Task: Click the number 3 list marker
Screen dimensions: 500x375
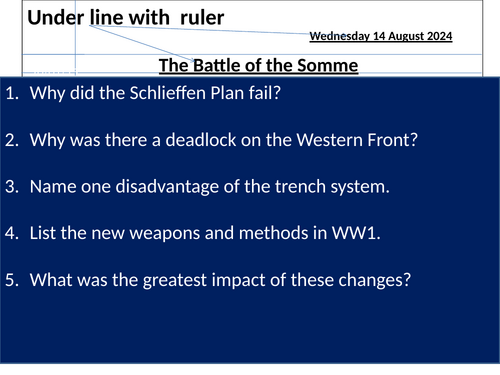Action: [x=12, y=187]
